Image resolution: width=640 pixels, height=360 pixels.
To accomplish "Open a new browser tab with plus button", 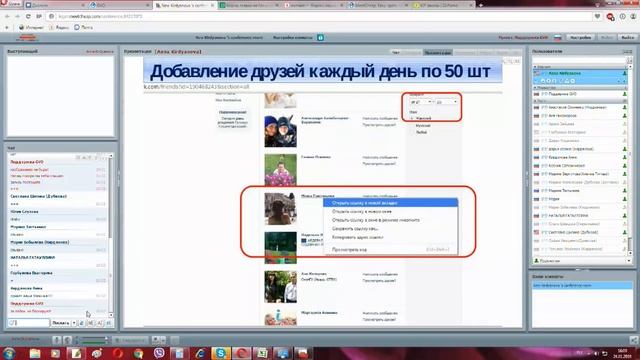I will [x=480, y=5].
